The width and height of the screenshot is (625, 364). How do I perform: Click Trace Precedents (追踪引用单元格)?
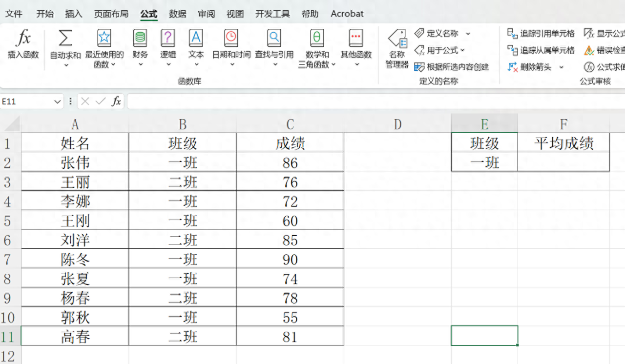tap(541, 33)
